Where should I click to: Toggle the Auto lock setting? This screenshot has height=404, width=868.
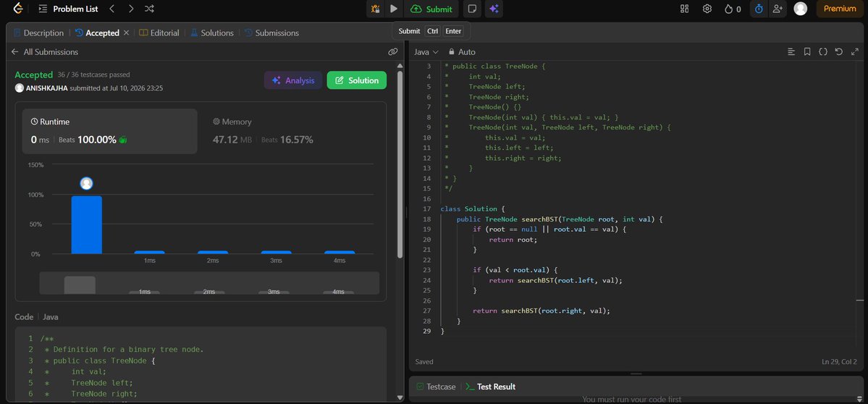pos(462,52)
